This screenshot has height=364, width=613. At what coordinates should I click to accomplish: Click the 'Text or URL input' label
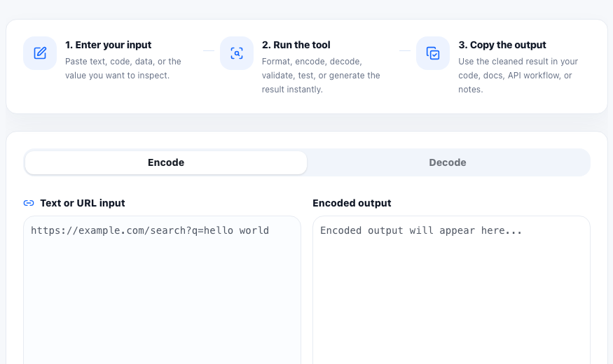click(x=83, y=203)
